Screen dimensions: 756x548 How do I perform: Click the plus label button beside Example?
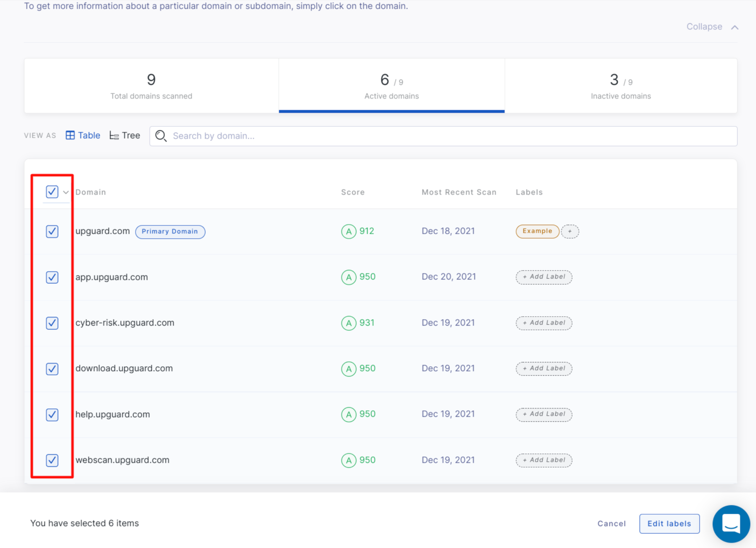point(570,231)
